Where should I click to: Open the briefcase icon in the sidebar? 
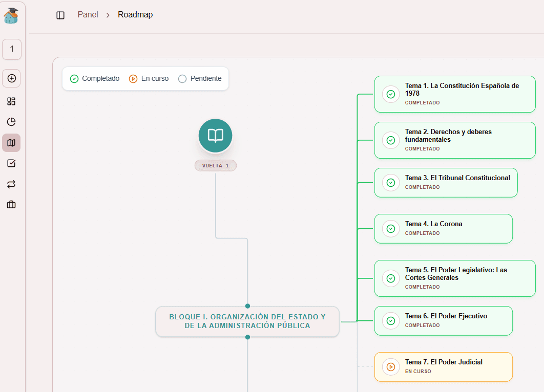pos(11,204)
